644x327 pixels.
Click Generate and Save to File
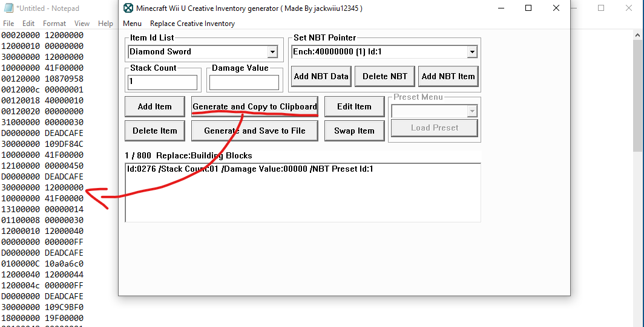pyautogui.click(x=255, y=131)
